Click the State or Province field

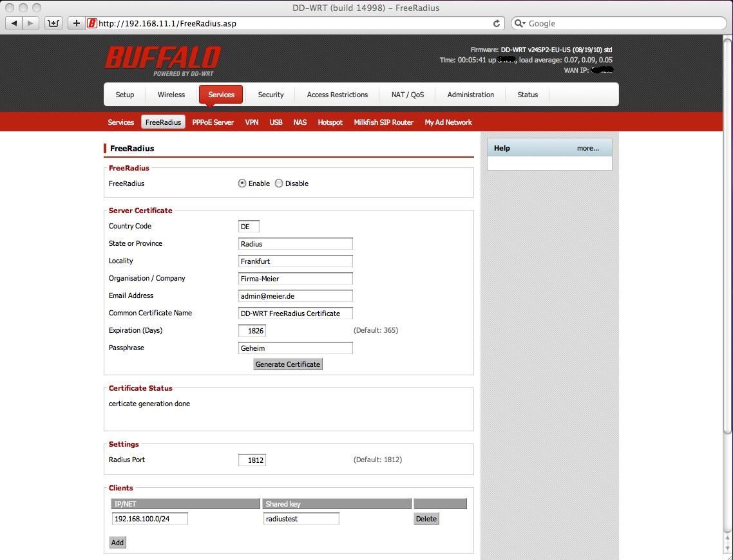296,244
